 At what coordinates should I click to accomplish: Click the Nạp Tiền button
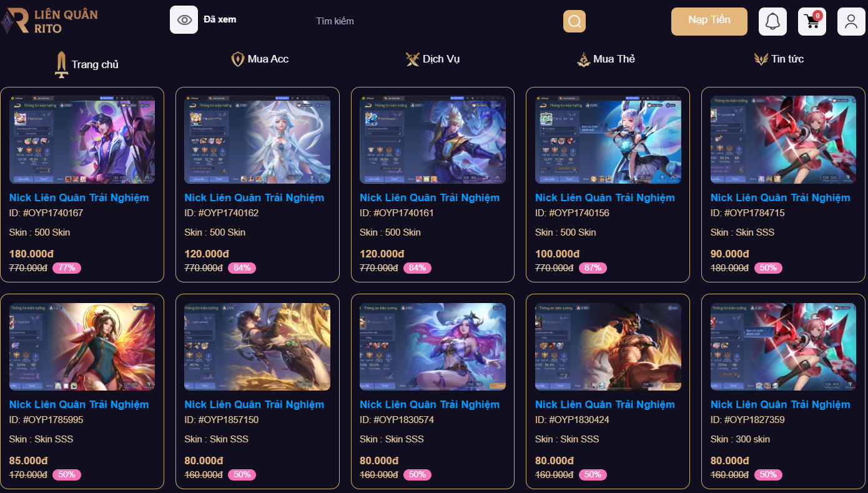click(709, 21)
